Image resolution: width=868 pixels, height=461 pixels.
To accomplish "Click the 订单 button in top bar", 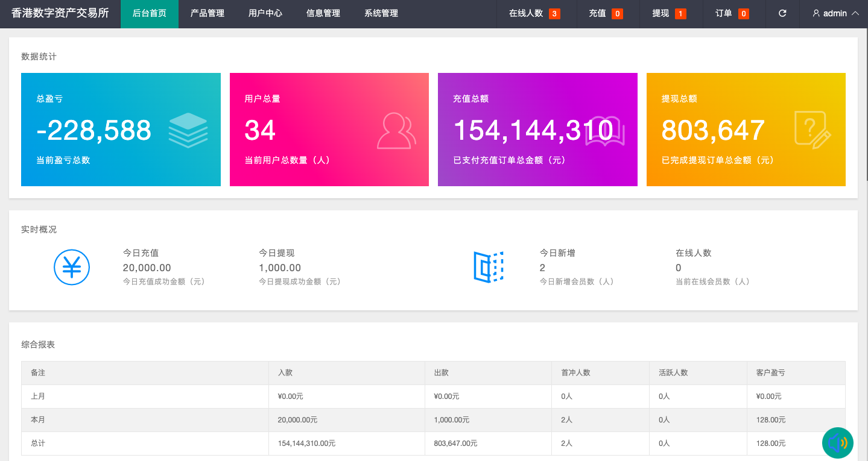I will tap(733, 13).
